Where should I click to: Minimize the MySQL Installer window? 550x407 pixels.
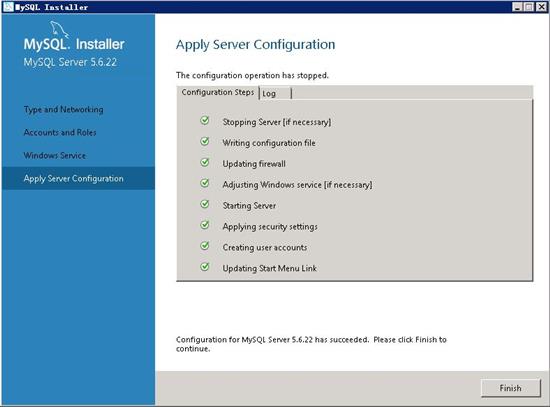pyautogui.click(x=517, y=7)
